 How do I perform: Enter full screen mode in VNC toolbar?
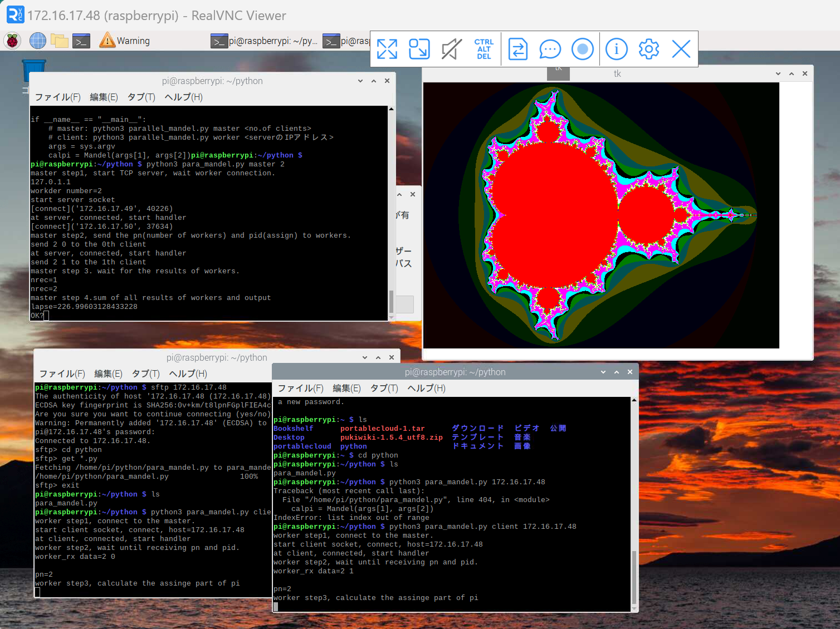point(387,49)
